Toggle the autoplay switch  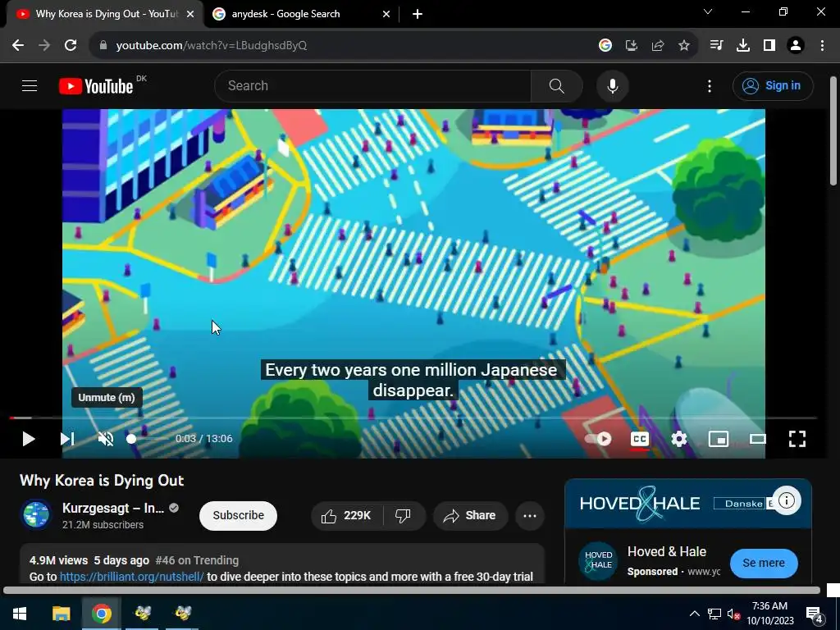[598, 439]
